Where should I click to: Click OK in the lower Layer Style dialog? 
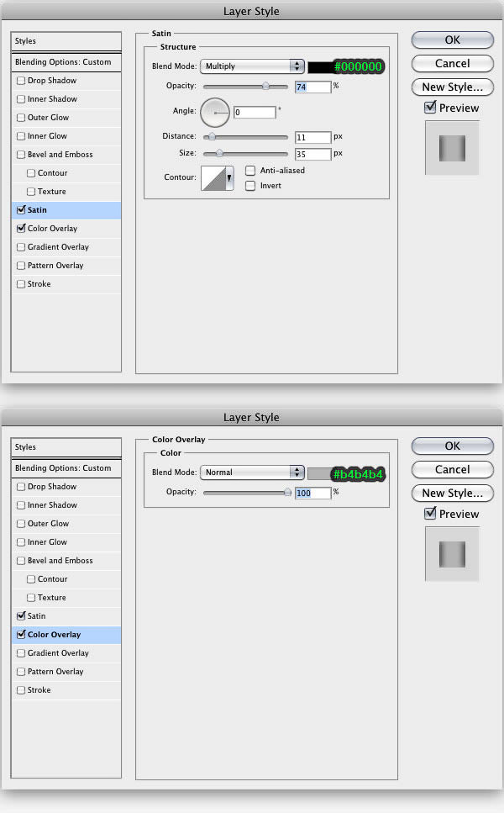pyautogui.click(x=453, y=446)
